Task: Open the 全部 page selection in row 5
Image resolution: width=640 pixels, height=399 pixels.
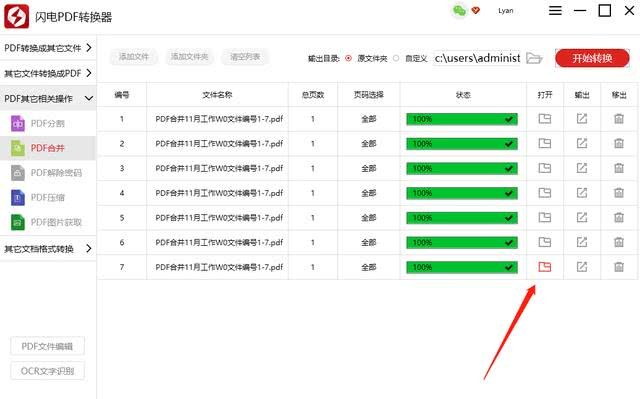Action: [369, 218]
